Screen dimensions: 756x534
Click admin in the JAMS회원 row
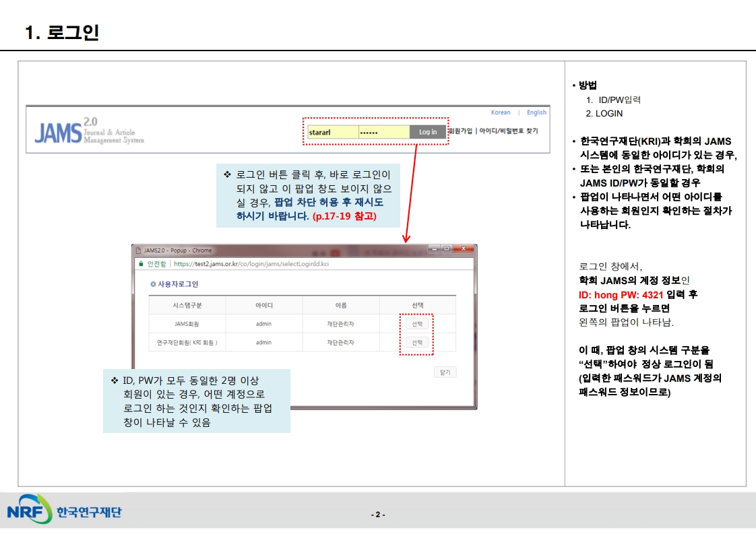point(263,324)
